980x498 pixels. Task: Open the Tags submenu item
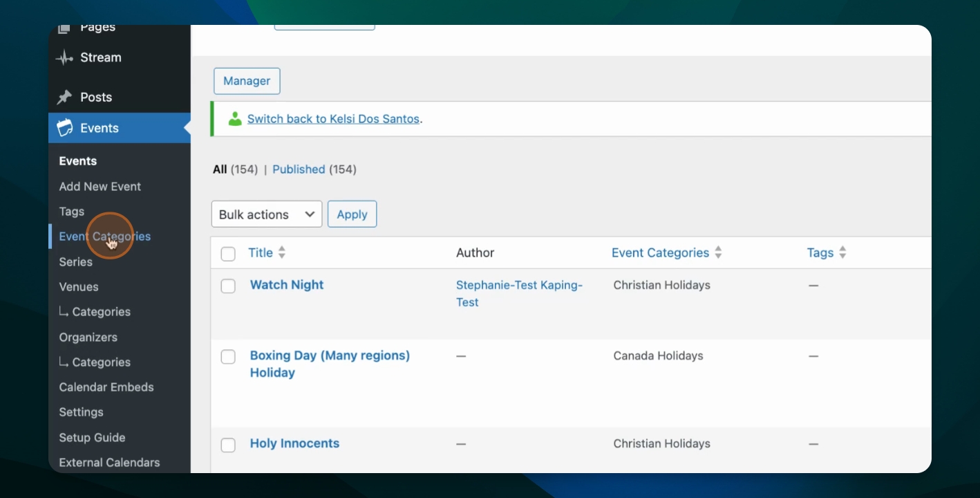point(72,212)
